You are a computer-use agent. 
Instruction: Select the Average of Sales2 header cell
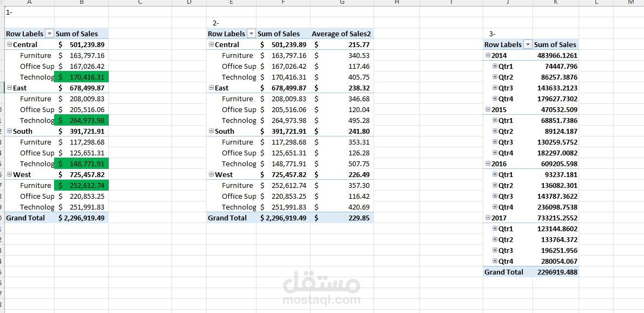(x=341, y=34)
